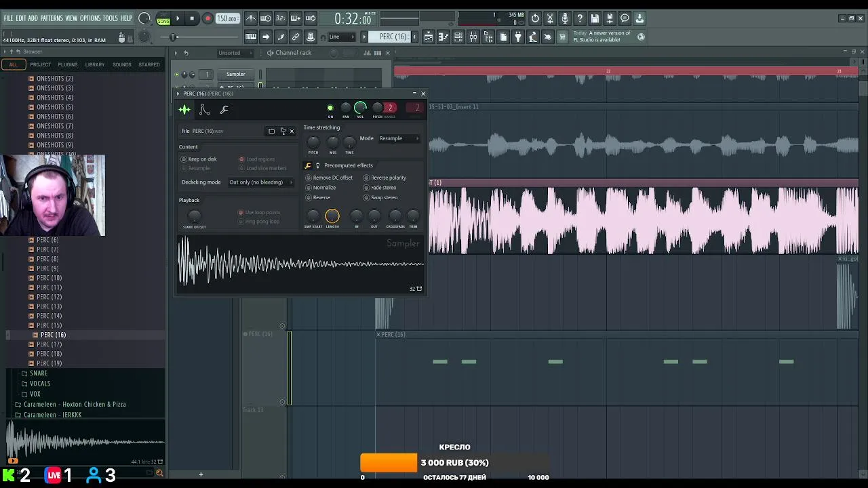Click the undo history circular arrow icon

click(x=535, y=18)
